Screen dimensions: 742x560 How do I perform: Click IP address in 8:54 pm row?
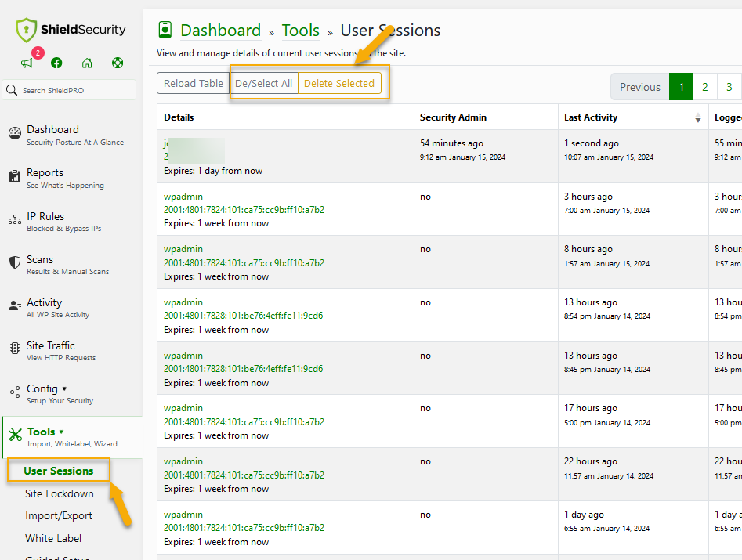(243, 315)
